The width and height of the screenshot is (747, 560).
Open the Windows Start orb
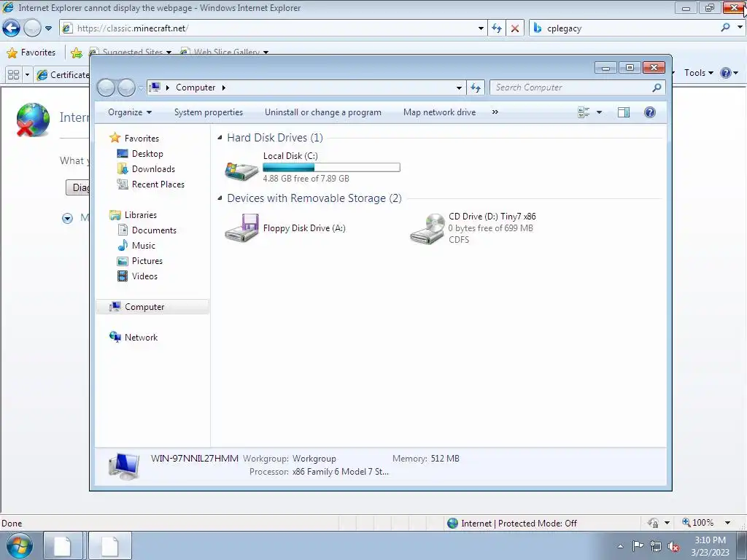(20, 545)
